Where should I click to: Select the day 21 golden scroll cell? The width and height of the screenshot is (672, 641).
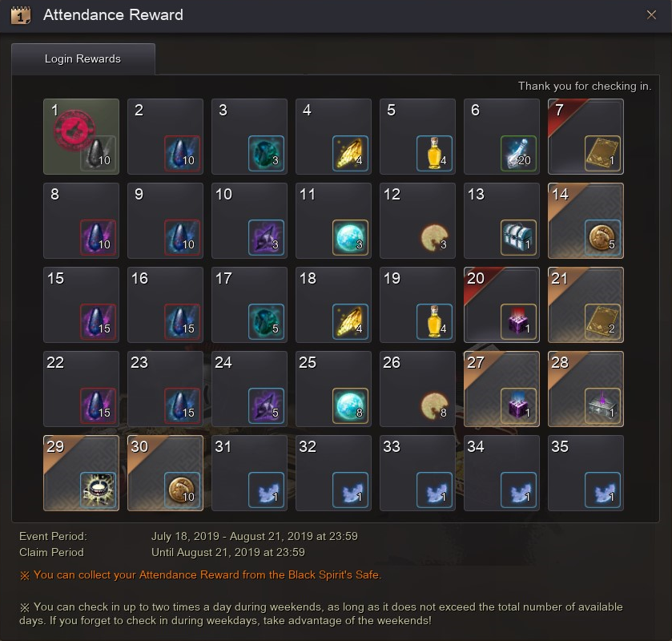coord(585,304)
